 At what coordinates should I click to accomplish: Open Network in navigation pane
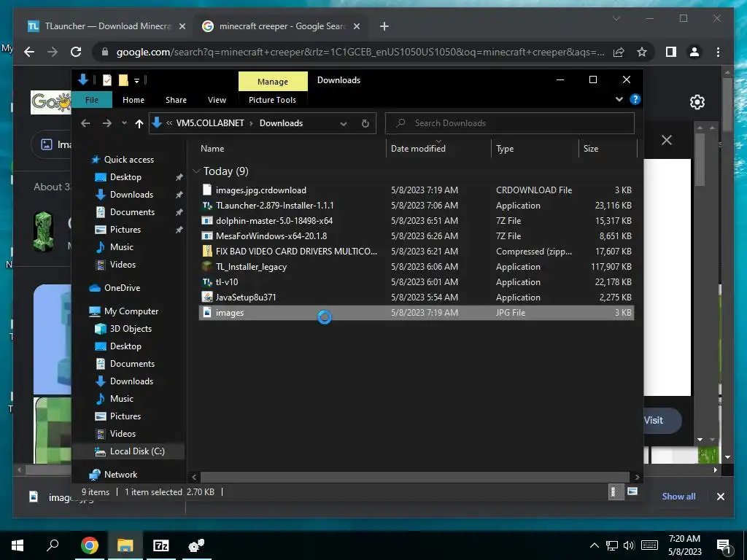pyautogui.click(x=120, y=474)
